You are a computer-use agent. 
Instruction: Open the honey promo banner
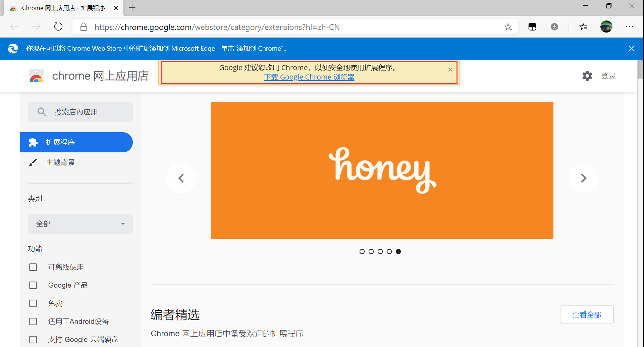tap(382, 170)
